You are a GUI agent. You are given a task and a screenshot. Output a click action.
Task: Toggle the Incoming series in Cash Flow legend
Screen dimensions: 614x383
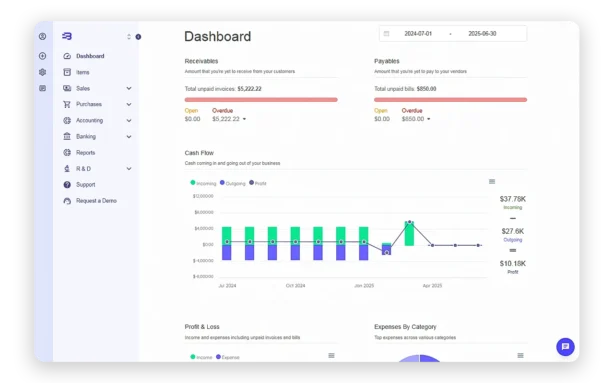point(203,183)
